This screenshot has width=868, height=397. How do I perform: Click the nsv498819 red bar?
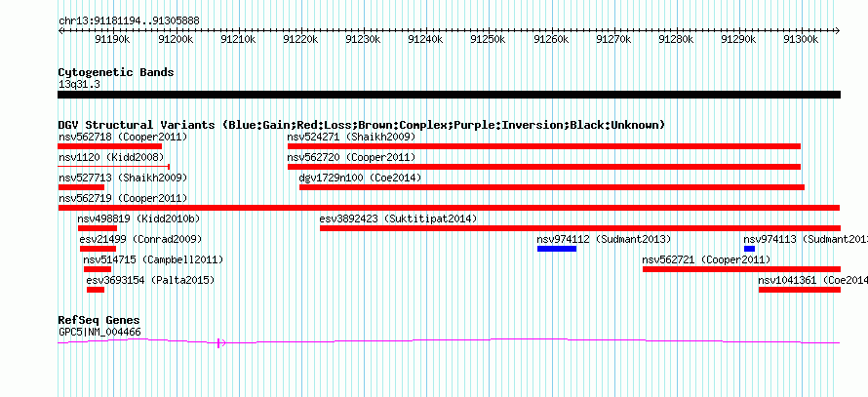pyautogui.click(x=98, y=228)
